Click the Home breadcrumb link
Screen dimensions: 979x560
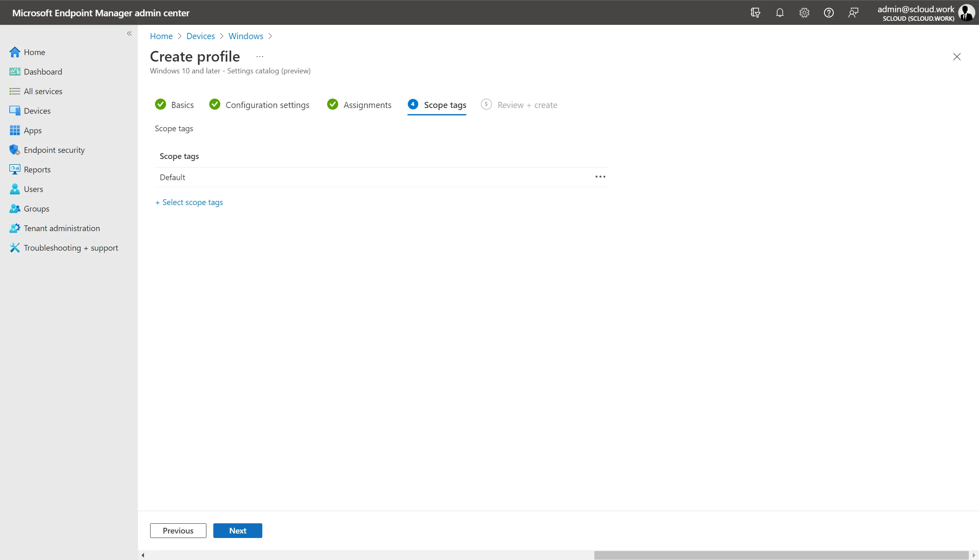pyautogui.click(x=161, y=36)
